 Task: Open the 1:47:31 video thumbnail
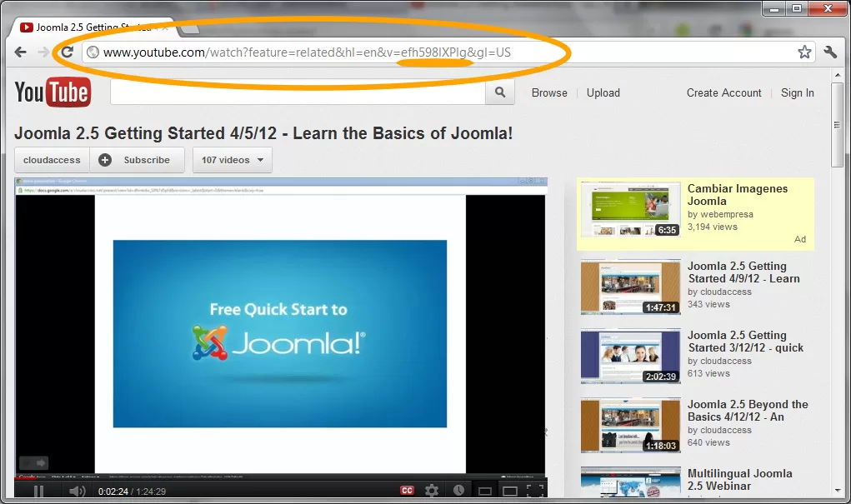630,287
